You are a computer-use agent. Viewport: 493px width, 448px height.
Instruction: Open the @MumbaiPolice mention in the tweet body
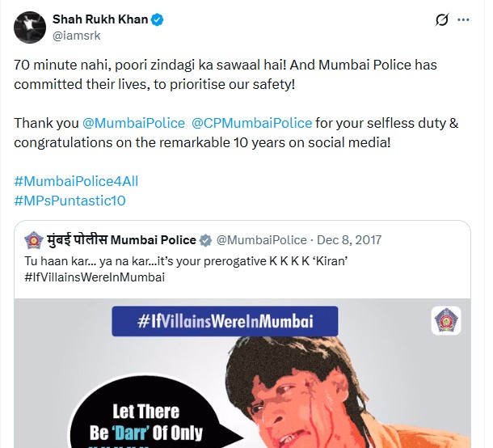pos(133,123)
